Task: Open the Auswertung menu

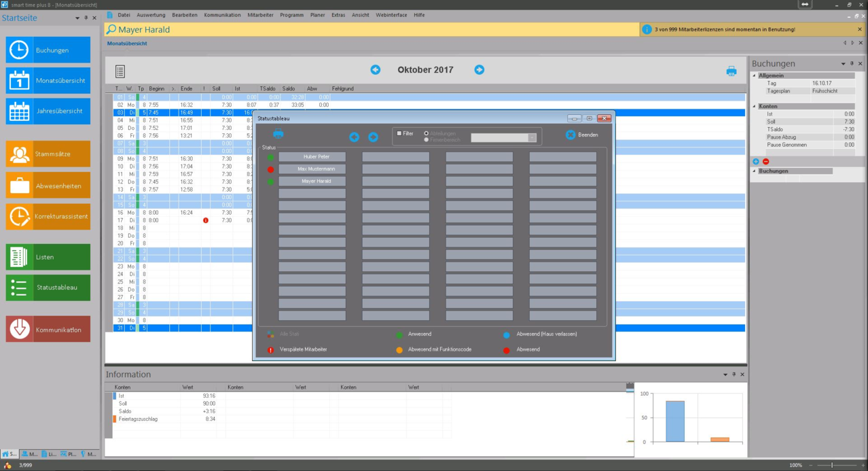Action: [151, 15]
